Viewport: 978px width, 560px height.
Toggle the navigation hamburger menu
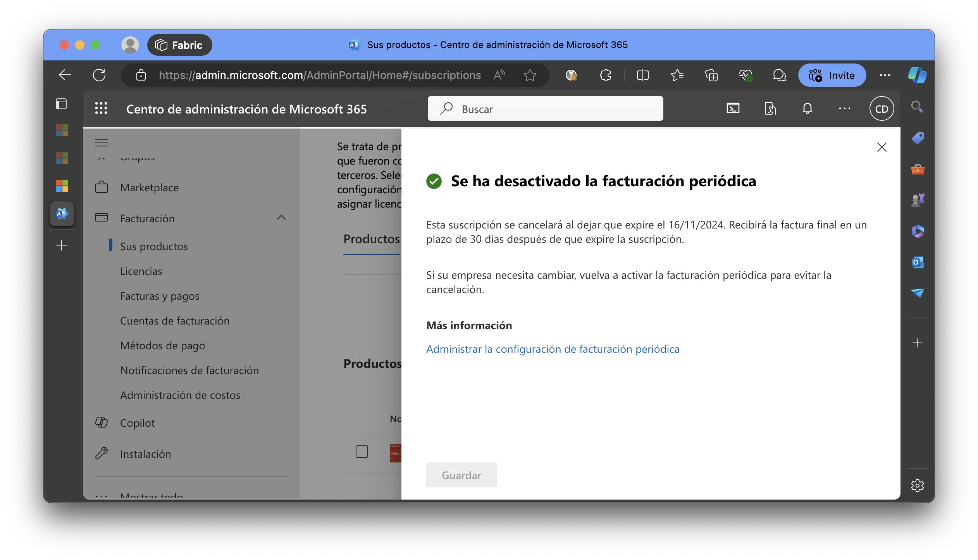click(102, 143)
